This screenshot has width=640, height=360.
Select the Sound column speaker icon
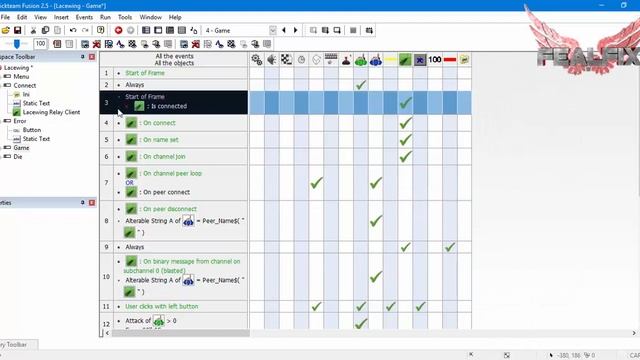pos(272,60)
